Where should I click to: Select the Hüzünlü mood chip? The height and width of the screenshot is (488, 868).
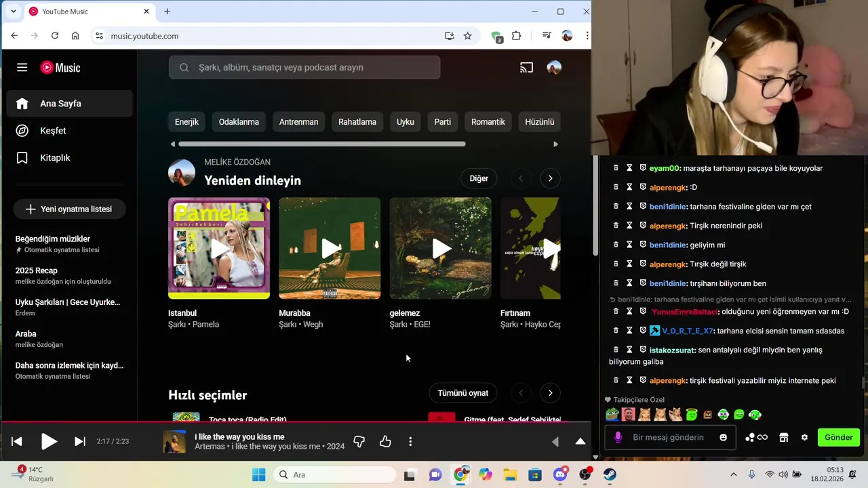click(540, 122)
